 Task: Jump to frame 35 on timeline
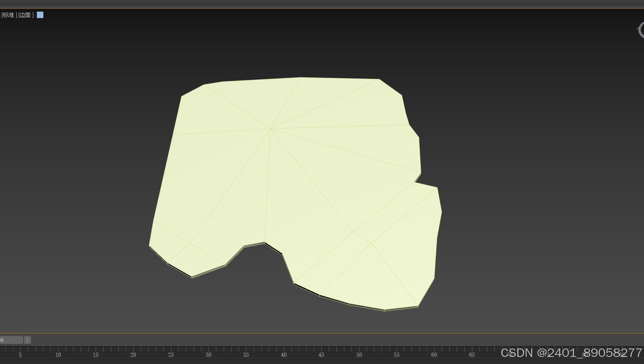(246, 354)
